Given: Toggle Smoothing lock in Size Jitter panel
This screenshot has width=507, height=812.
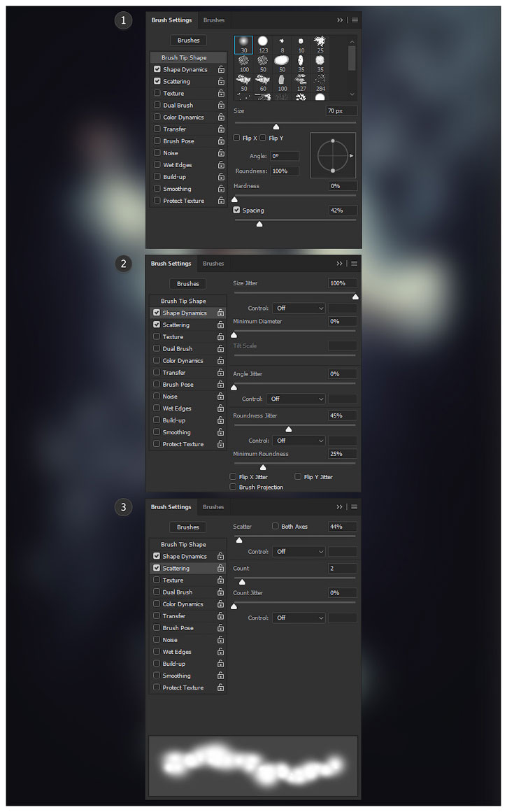Looking at the screenshot, I should [x=220, y=432].
